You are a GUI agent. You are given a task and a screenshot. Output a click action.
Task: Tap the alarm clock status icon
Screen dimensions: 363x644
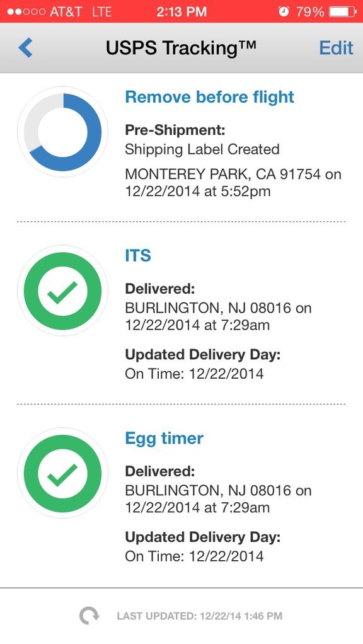284,11
